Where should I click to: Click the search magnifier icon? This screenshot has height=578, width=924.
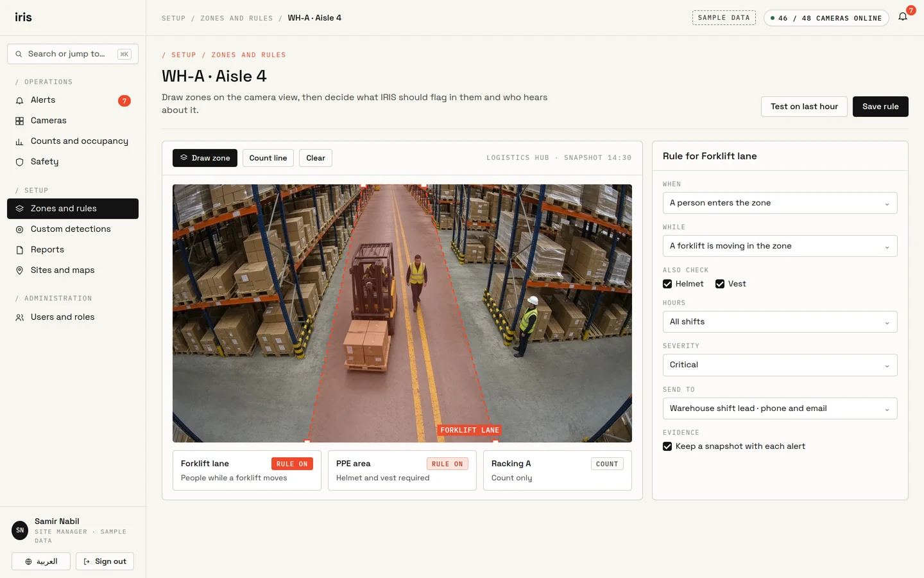coord(19,54)
